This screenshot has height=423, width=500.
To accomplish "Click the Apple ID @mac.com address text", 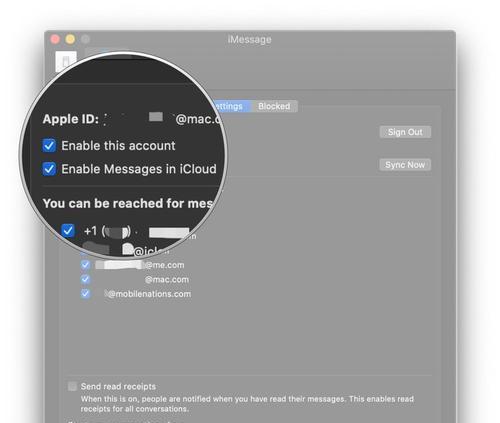I will pyautogui.click(x=198, y=119).
